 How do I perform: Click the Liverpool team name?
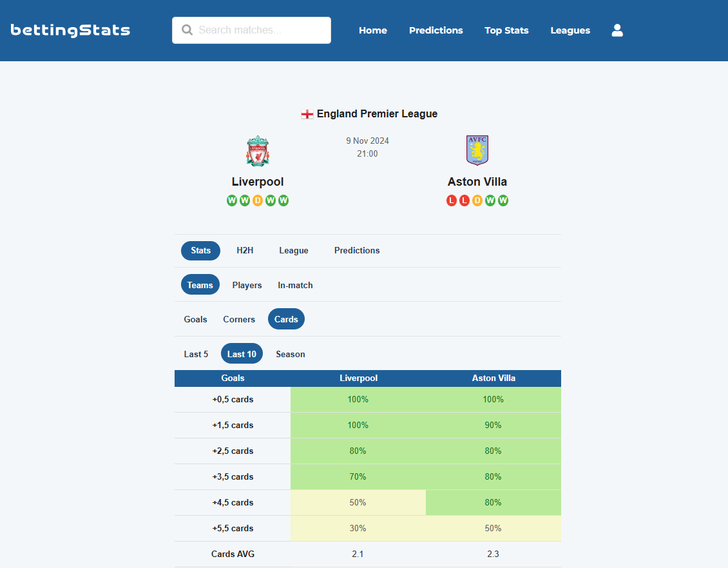pyautogui.click(x=258, y=182)
